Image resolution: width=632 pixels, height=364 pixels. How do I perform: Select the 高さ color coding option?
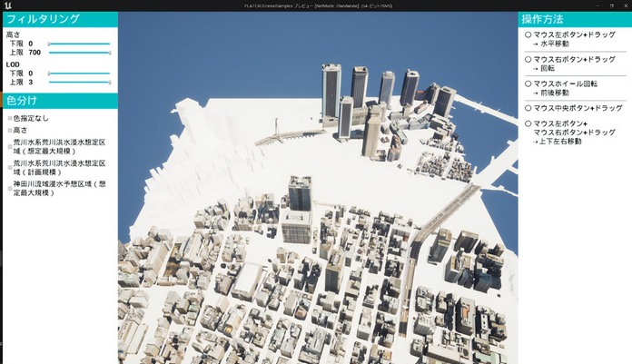tap(18, 130)
